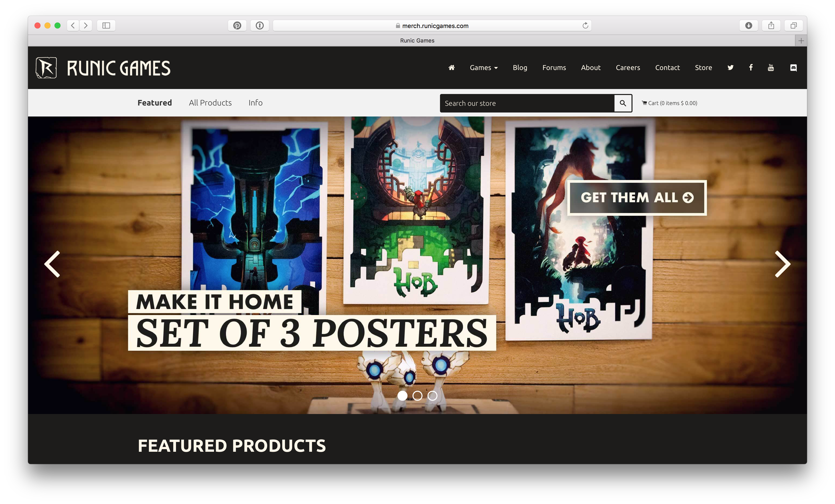Open the Twitter social icon
Image resolution: width=835 pixels, height=504 pixels.
(730, 67)
